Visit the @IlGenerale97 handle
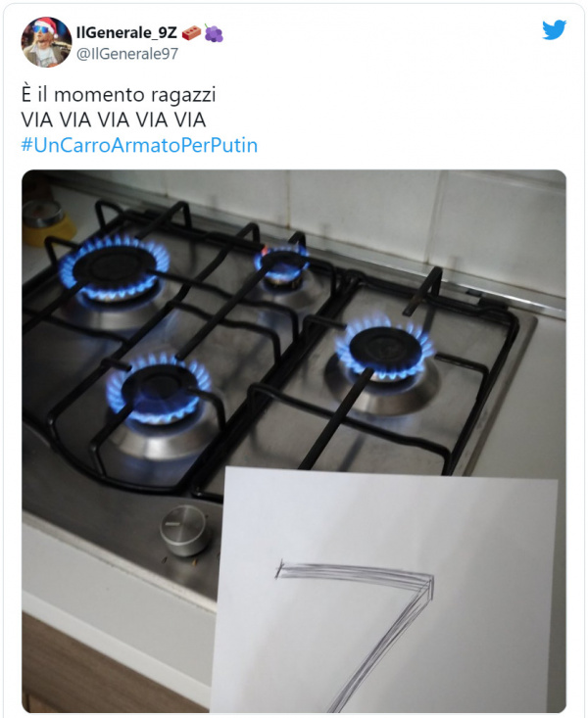 [x=127, y=54]
